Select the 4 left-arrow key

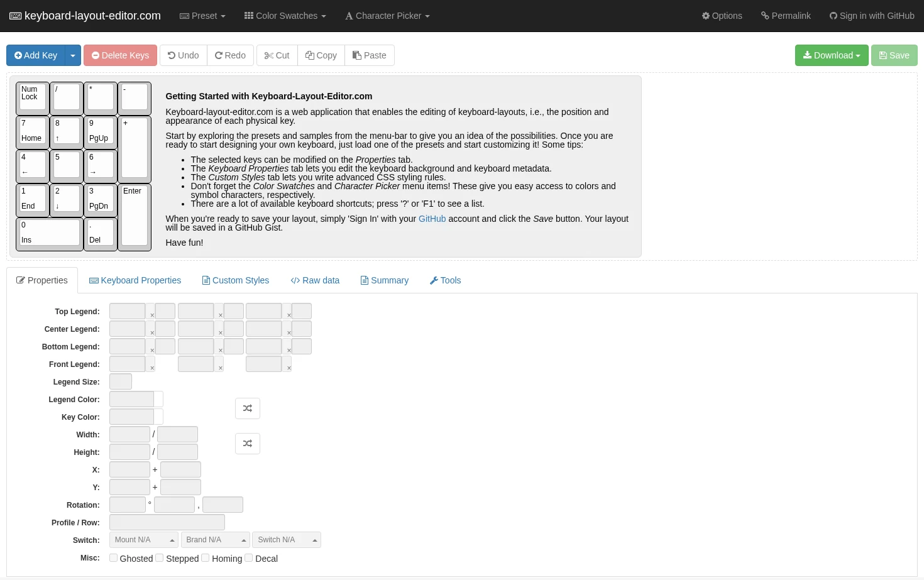click(x=33, y=167)
